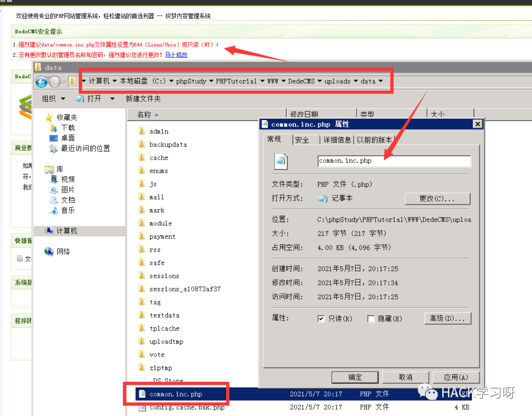The width and height of the screenshot is (532, 416).
Task: Select the config.cache.bak.php file row
Action: pos(303,407)
